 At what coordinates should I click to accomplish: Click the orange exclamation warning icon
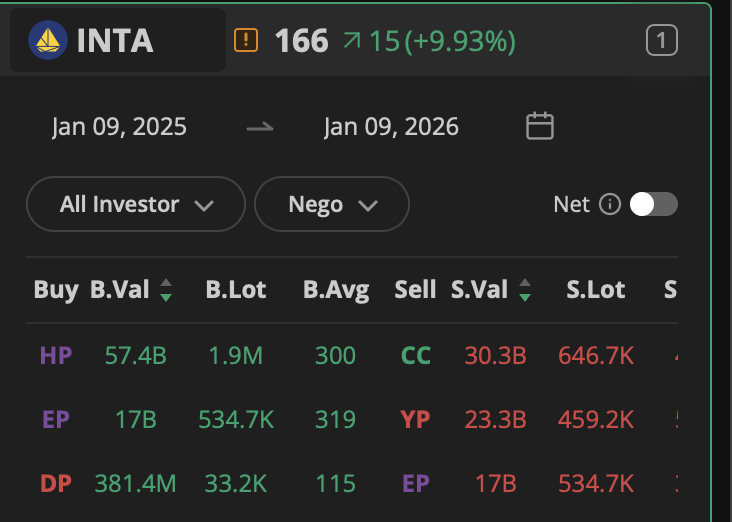246,41
